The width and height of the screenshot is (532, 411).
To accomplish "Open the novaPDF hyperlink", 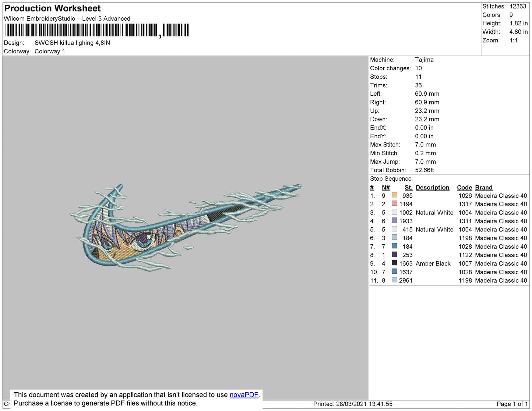I will [x=244, y=395].
